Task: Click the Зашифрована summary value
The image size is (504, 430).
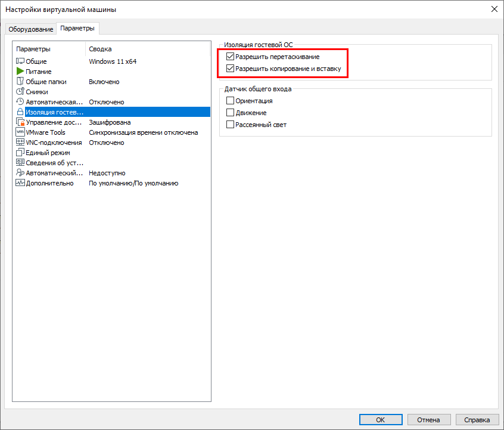Action: (x=110, y=122)
